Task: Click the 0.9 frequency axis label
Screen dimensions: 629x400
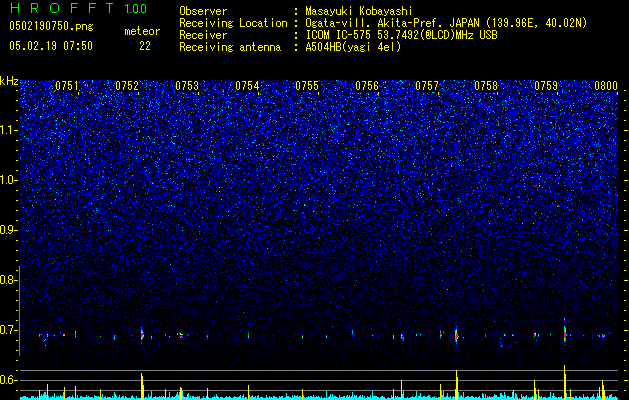Action: coord(8,230)
